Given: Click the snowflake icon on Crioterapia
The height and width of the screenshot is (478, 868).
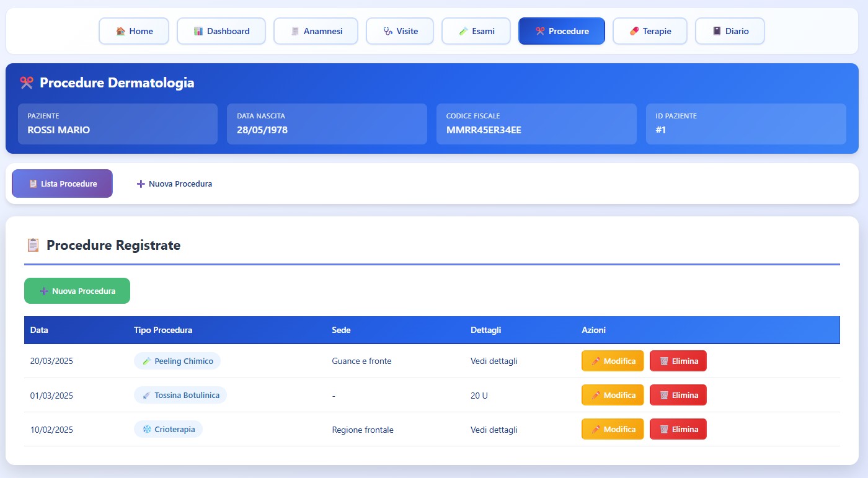Looking at the screenshot, I should (x=147, y=429).
